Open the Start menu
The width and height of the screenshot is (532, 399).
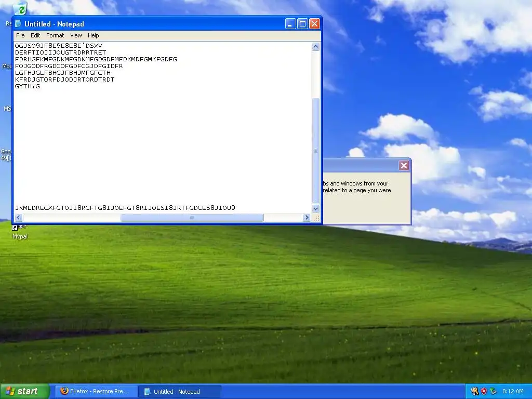25,391
